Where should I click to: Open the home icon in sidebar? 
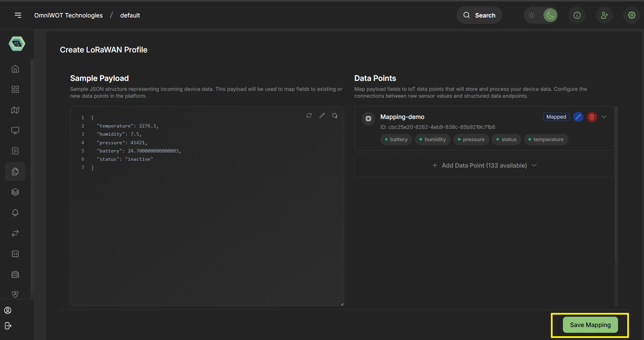coord(15,69)
